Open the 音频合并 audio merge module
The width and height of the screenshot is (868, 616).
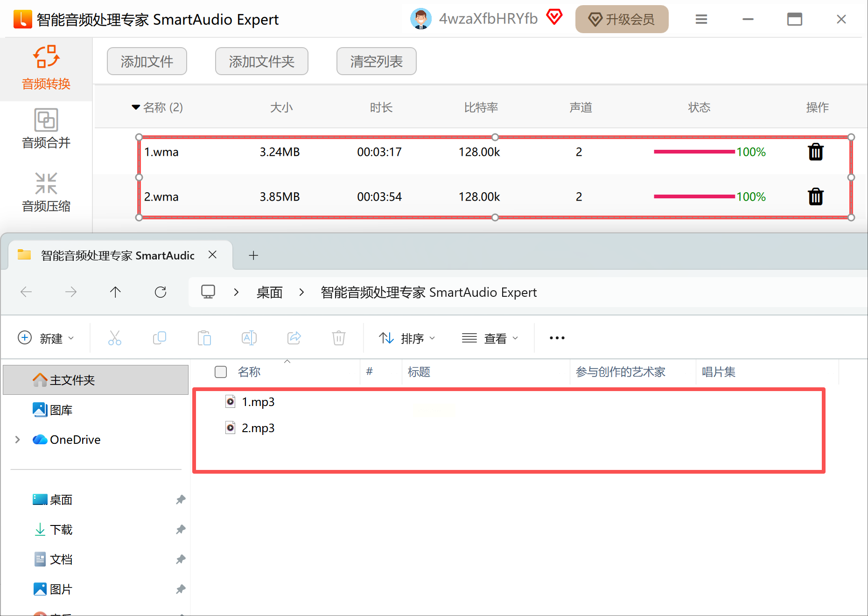click(x=46, y=129)
